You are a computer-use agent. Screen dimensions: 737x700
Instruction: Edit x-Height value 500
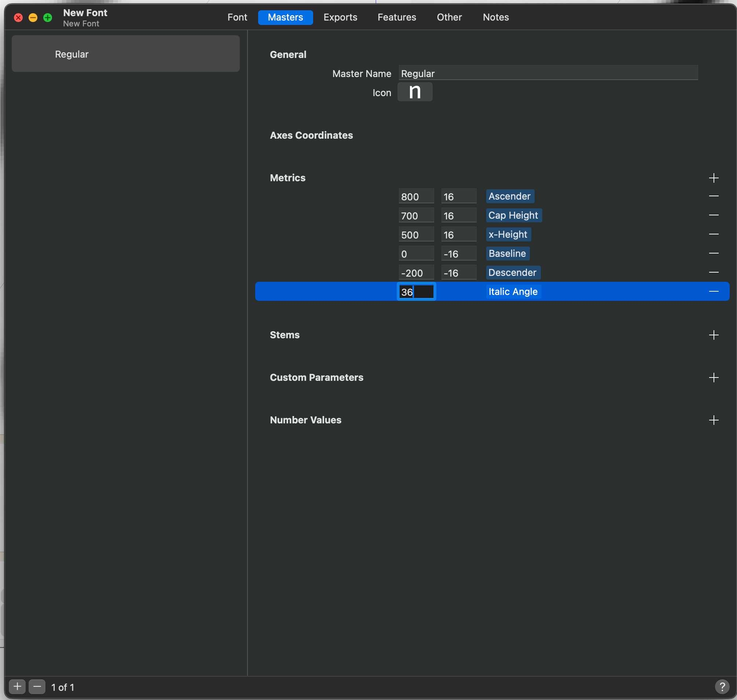point(416,234)
